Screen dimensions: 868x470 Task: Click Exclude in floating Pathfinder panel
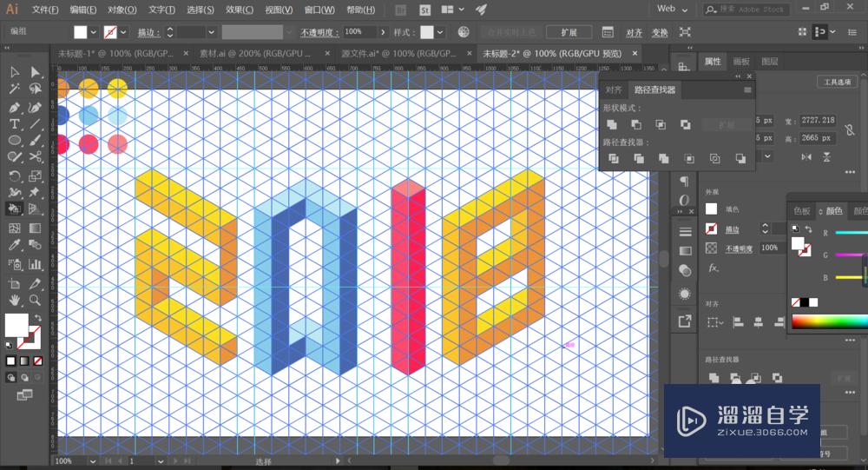click(x=686, y=125)
